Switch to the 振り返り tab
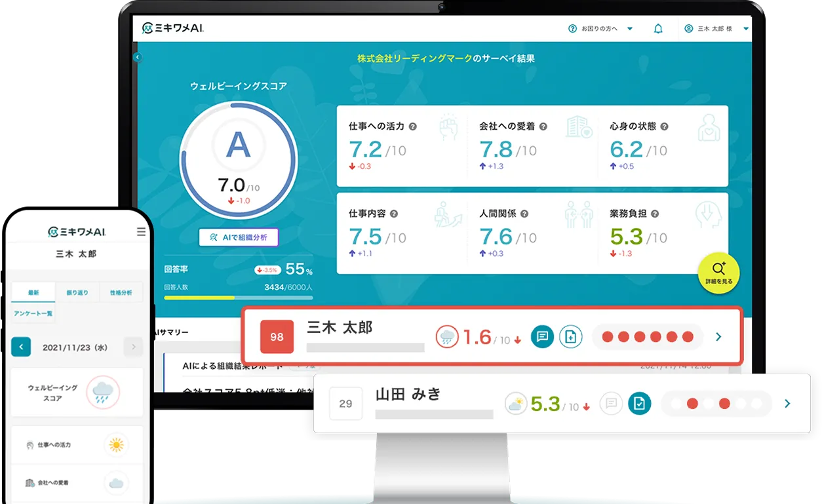Screen dimensions: 822x504 (x=77, y=292)
